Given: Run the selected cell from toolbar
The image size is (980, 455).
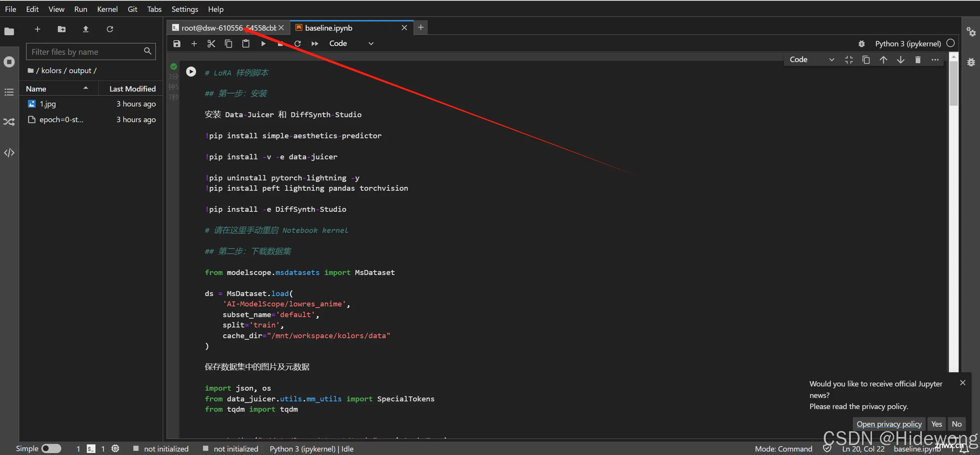Looking at the screenshot, I should point(263,44).
